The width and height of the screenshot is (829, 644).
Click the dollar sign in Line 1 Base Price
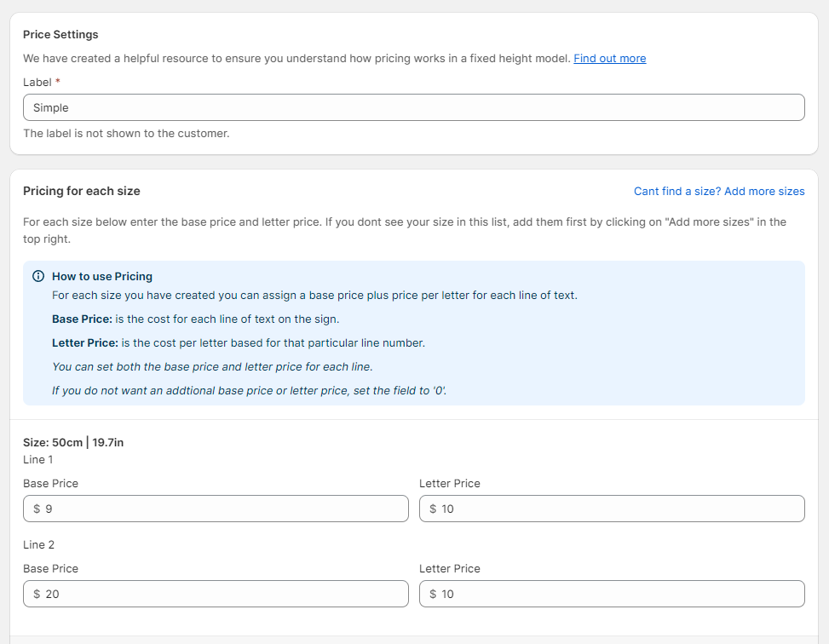tap(37, 509)
